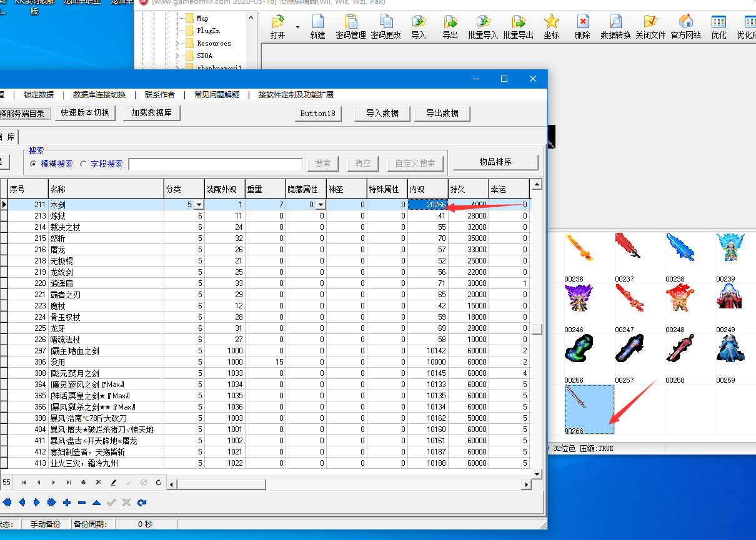756x540 pixels.
Task: Open the 数据库连接切换 menu
Action: click(x=99, y=95)
